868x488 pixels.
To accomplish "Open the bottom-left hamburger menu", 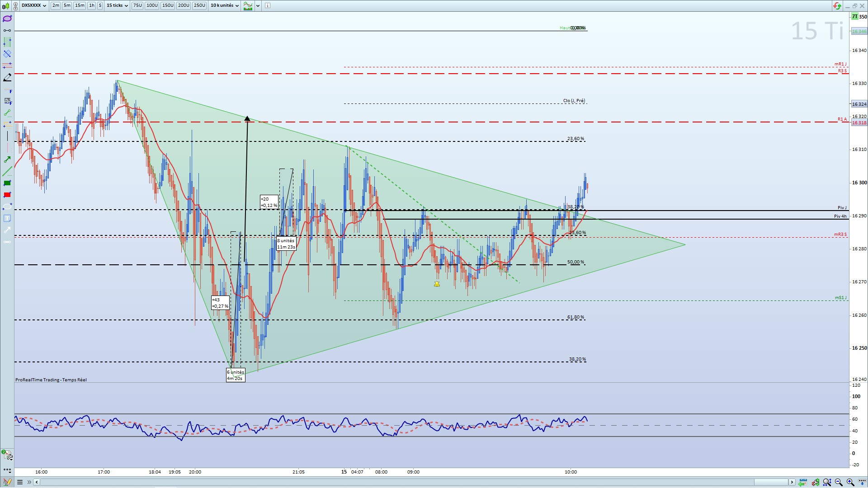I will tap(20, 482).
